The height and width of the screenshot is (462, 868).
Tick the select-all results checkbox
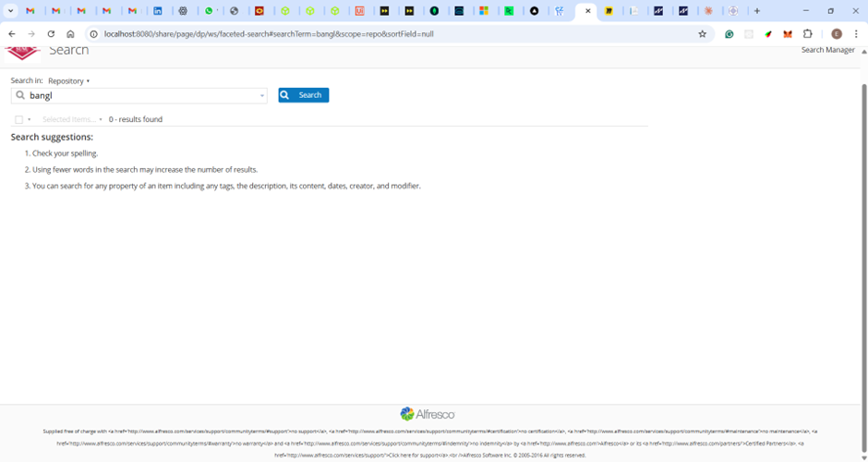pos(18,119)
